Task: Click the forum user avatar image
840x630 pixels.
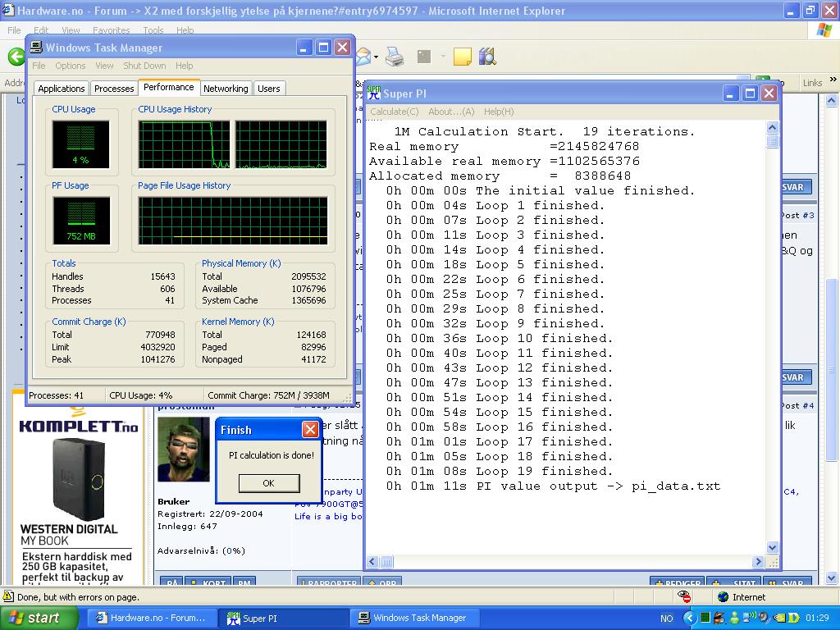Action: pos(183,449)
